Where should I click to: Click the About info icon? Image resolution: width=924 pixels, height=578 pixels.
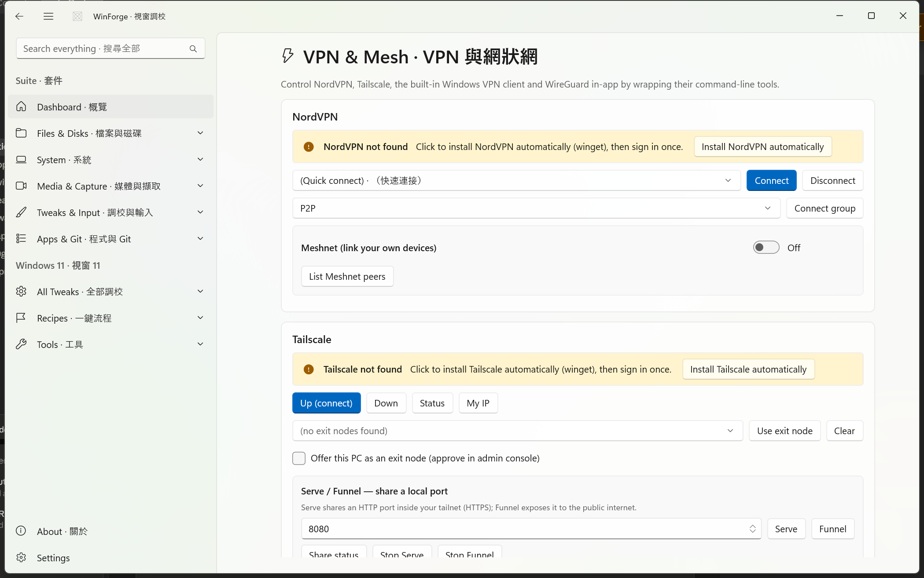(x=21, y=531)
